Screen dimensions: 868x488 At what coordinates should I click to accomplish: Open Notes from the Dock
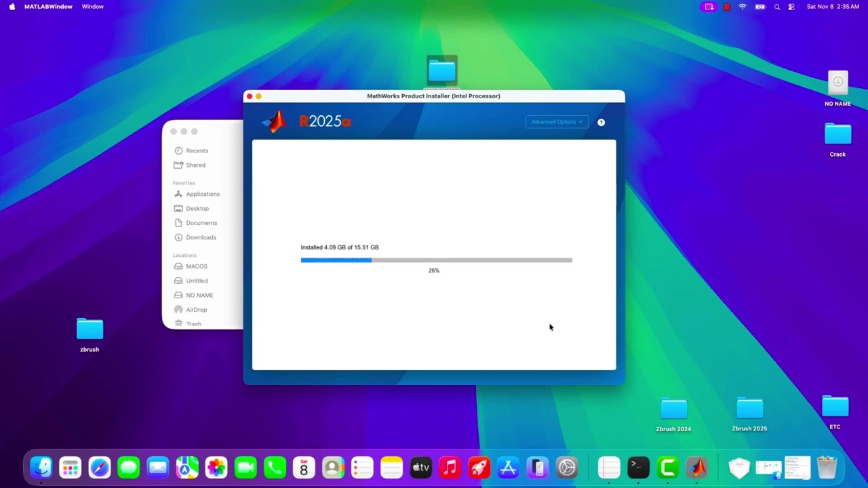[x=391, y=467]
